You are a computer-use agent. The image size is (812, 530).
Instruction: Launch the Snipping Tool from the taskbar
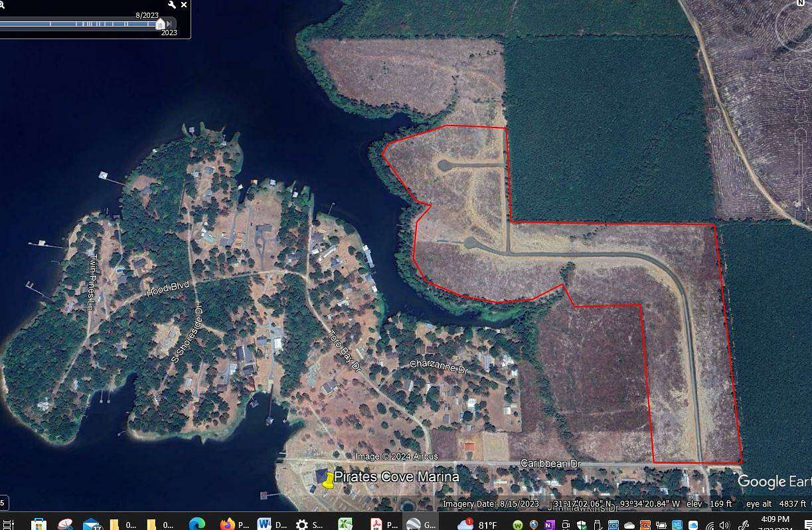coord(64,523)
